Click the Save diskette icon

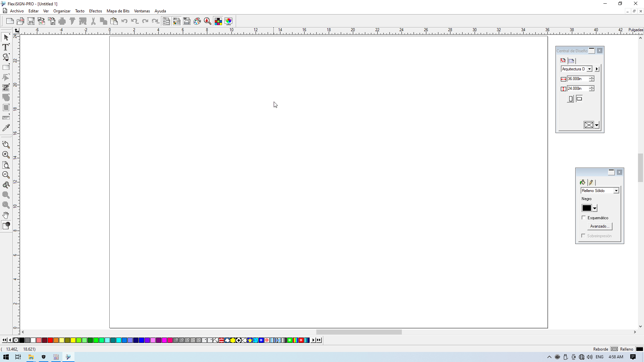[31, 21]
